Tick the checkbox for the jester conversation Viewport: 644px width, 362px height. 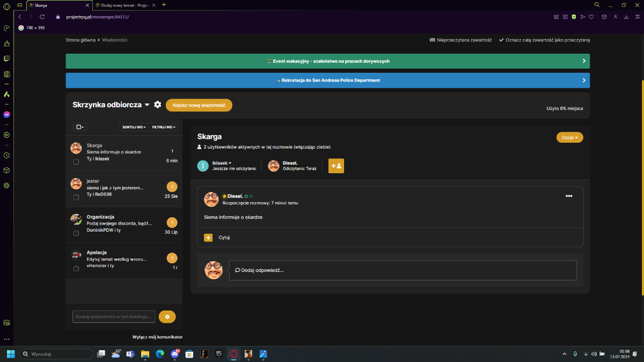coord(76,197)
